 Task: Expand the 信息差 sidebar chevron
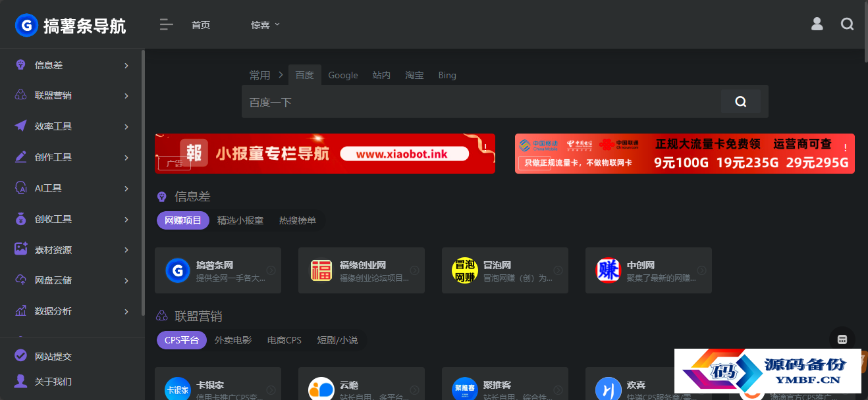[x=126, y=65]
